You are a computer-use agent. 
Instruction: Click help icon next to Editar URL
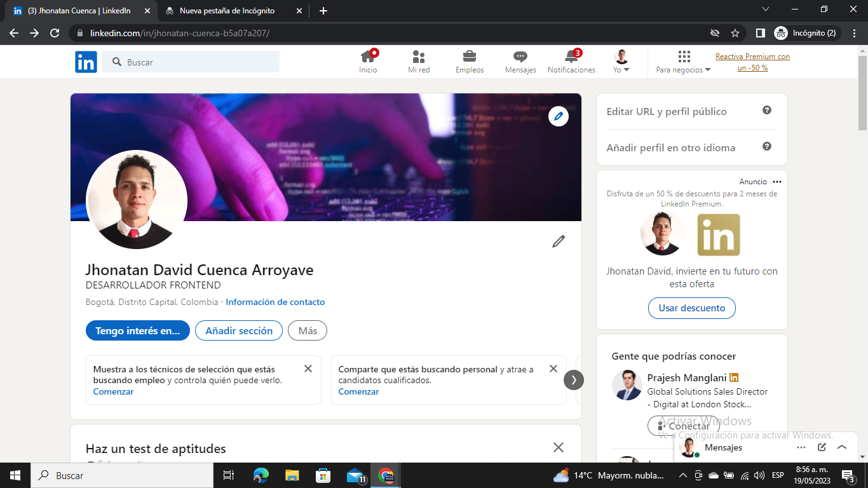[x=767, y=110]
